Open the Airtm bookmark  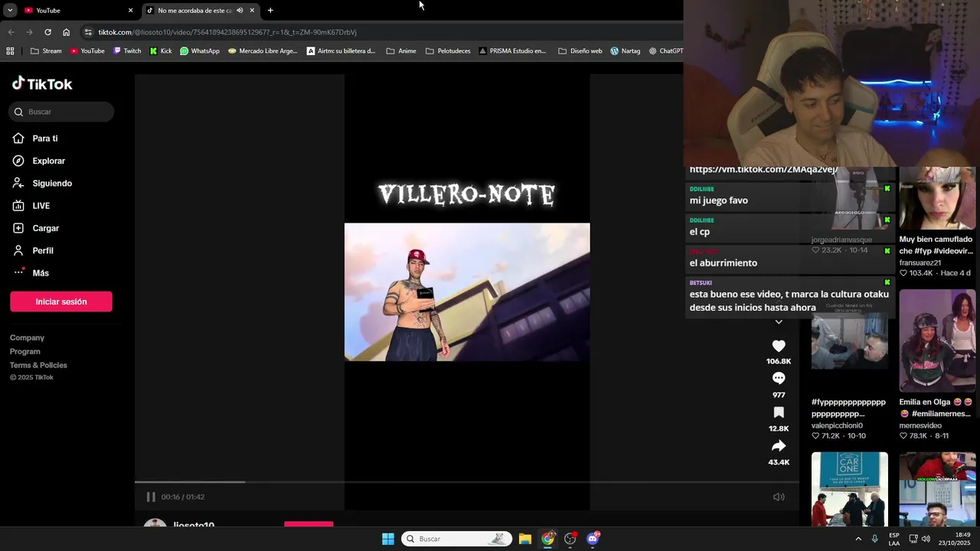tap(341, 51)
